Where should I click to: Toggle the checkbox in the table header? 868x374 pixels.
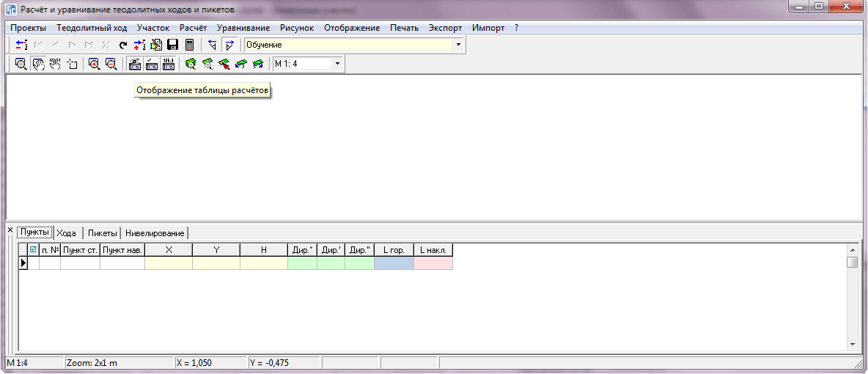pyautogui.click(x=33, y=250)
